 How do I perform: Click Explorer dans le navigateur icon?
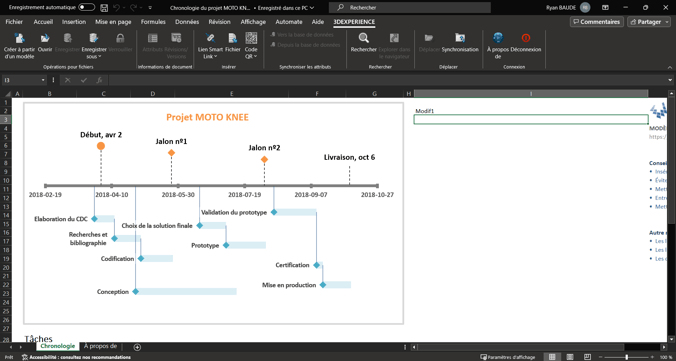click(x=394, y=38)
